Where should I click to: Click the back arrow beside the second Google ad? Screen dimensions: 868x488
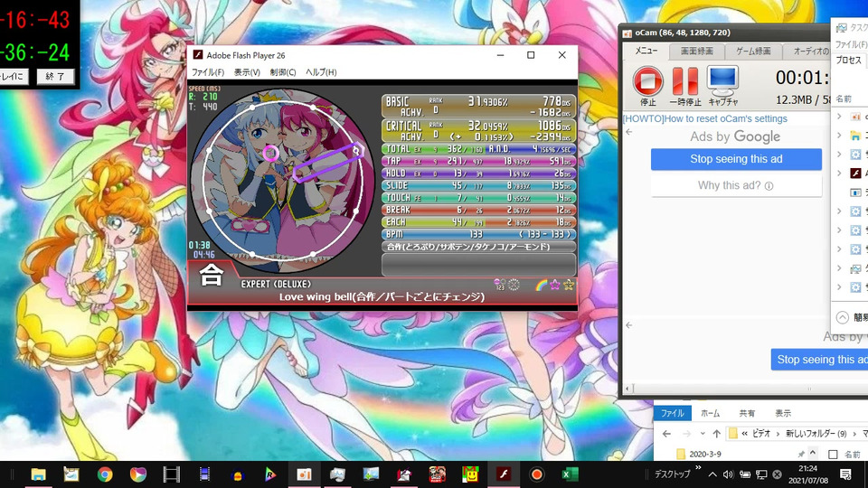coord(629,325)
